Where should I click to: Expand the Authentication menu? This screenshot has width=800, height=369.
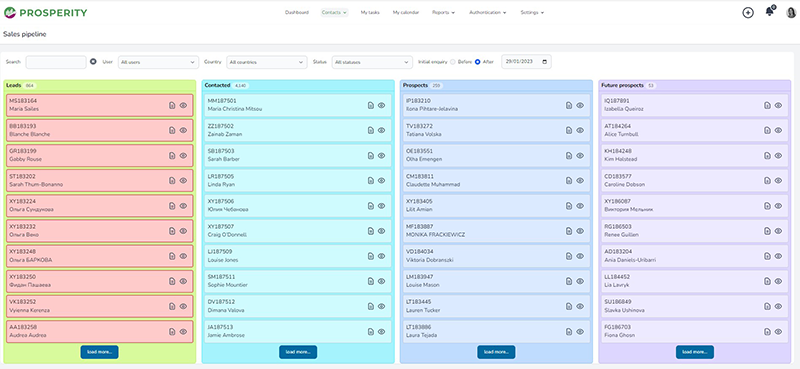click(488, 12)
